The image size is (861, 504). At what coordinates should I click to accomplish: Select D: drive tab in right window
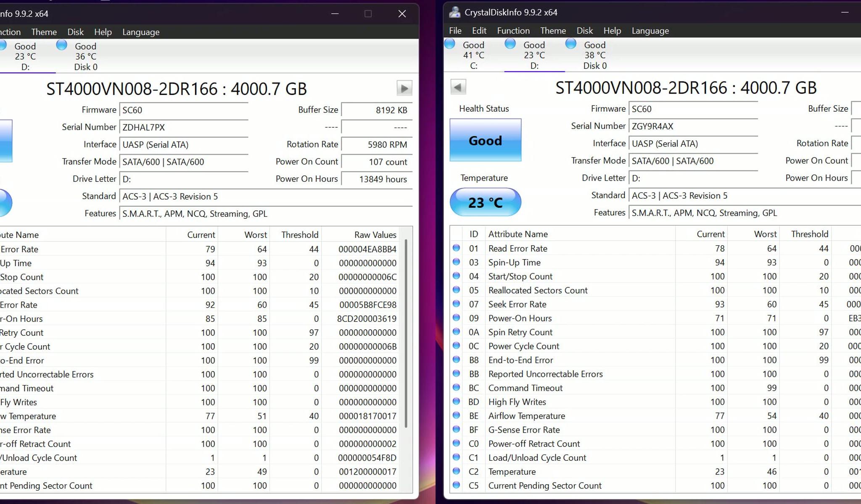(x=534, y=55)
